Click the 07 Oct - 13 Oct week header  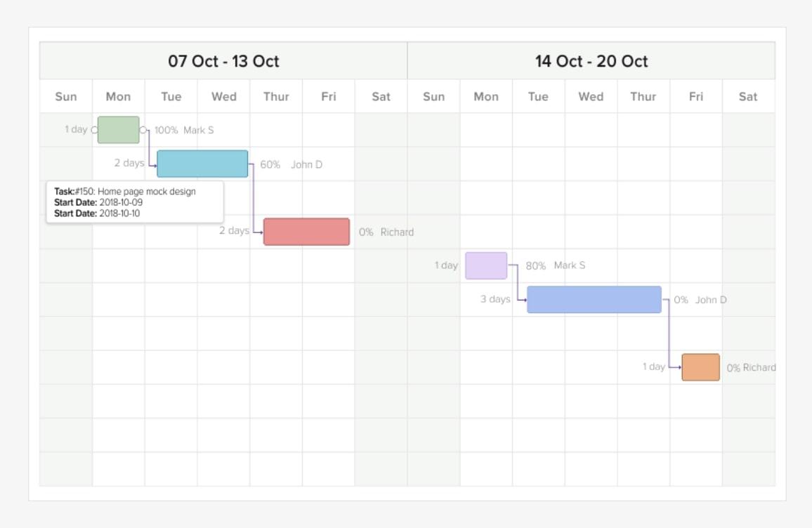223,61
